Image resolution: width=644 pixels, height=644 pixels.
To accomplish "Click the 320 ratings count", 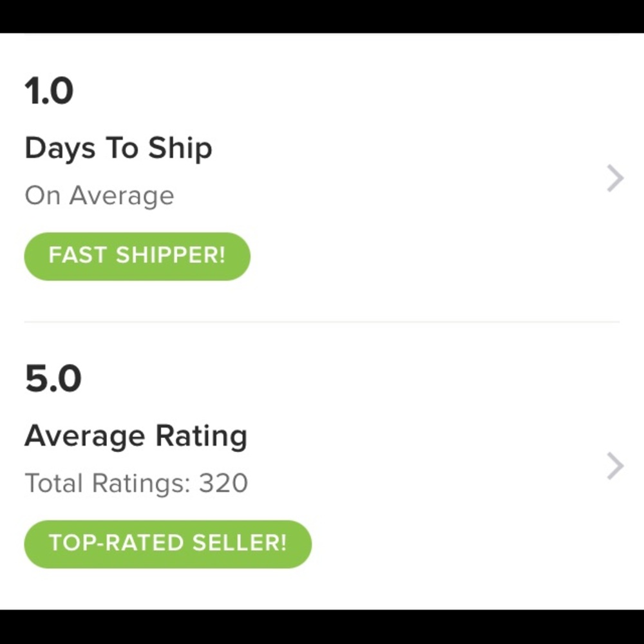I will pyautogui.click(x=223, y=482).
